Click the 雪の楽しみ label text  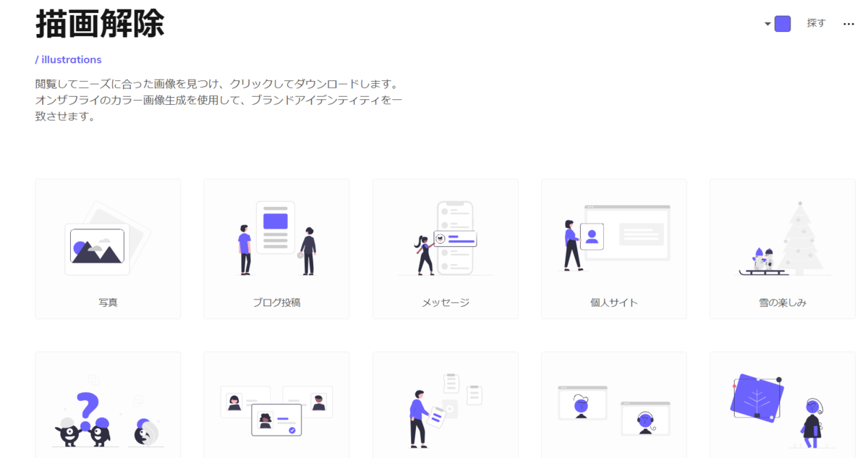click(x=783, y=302)
